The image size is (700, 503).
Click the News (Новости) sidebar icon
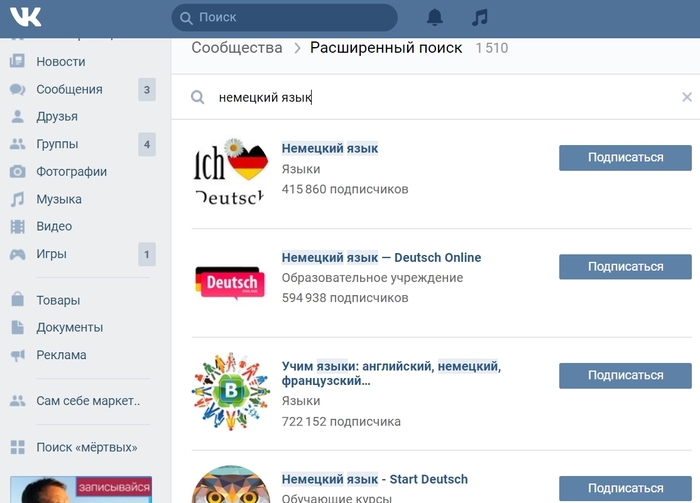[x=17, y=61]
